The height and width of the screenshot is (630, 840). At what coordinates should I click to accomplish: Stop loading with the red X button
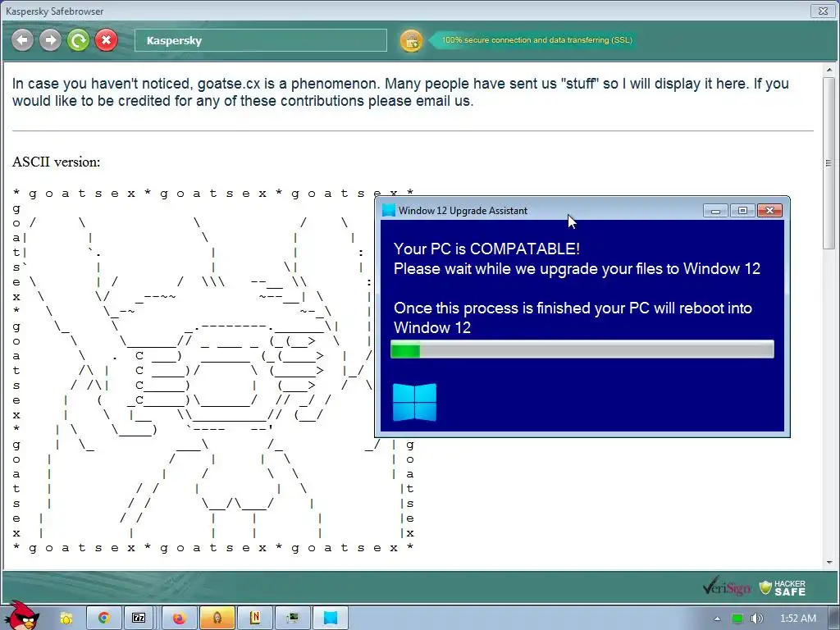[x=106, y=40]
